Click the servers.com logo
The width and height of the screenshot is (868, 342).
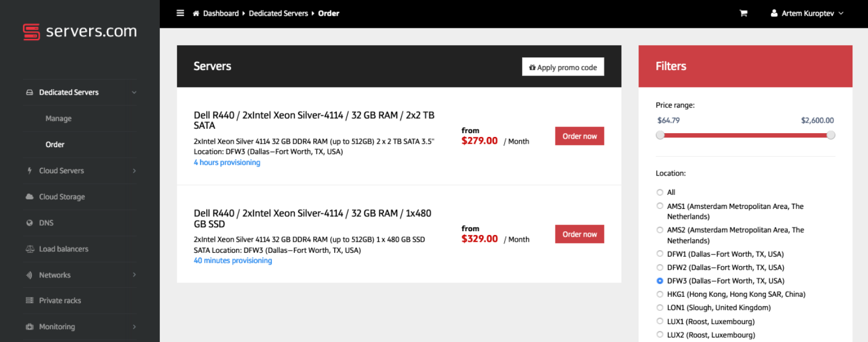coord(80,32)
